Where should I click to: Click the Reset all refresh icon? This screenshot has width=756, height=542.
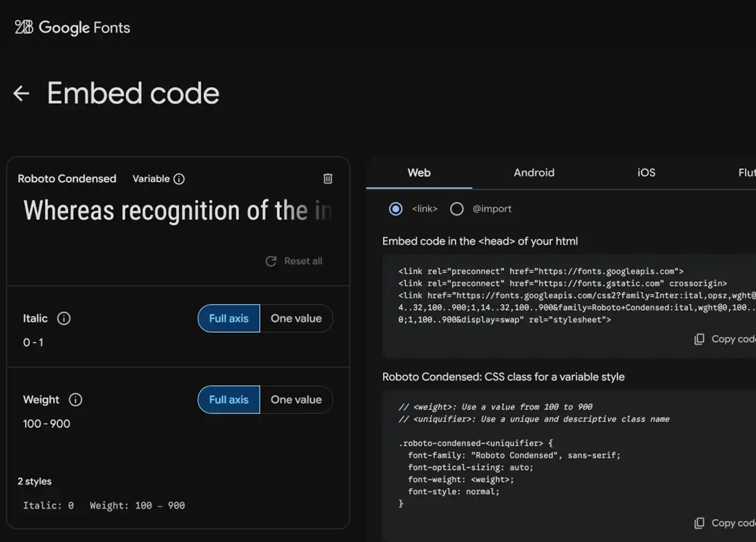(271, 261)
